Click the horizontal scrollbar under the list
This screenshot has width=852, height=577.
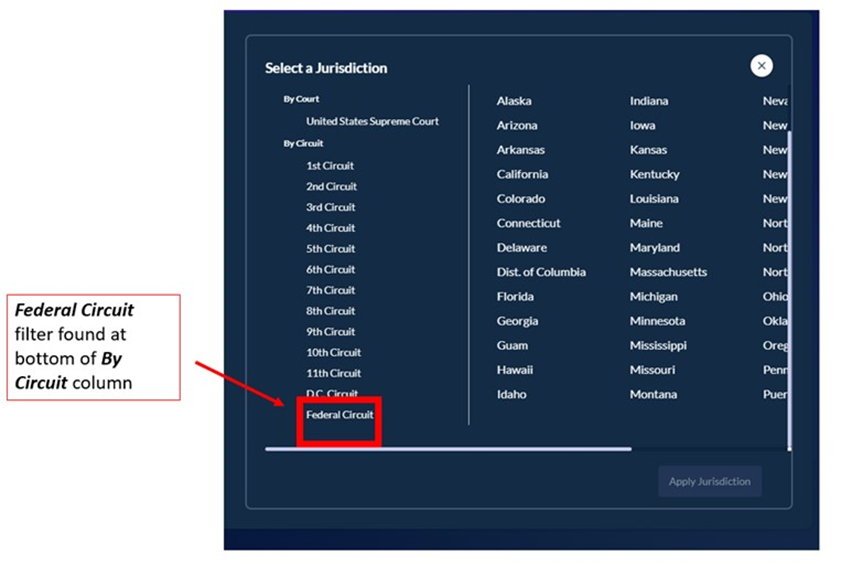pyautogui.click(x=448, y=449)
